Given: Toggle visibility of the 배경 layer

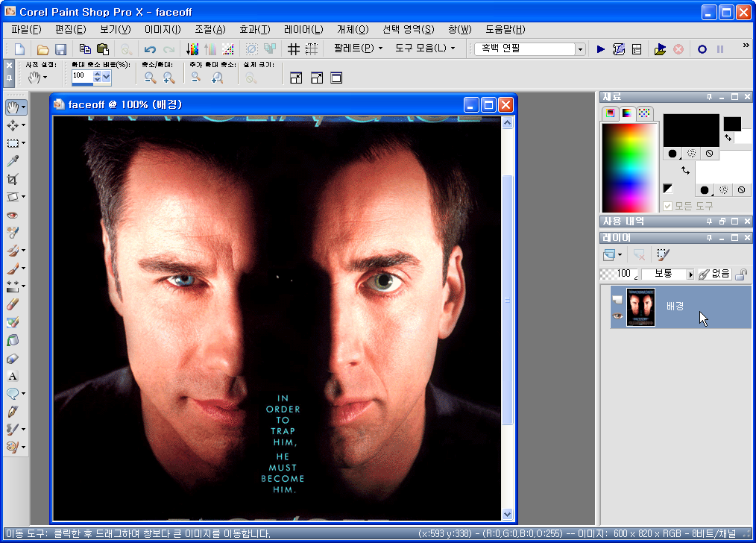Looking at the screenshot, I should tap(617, 316).
